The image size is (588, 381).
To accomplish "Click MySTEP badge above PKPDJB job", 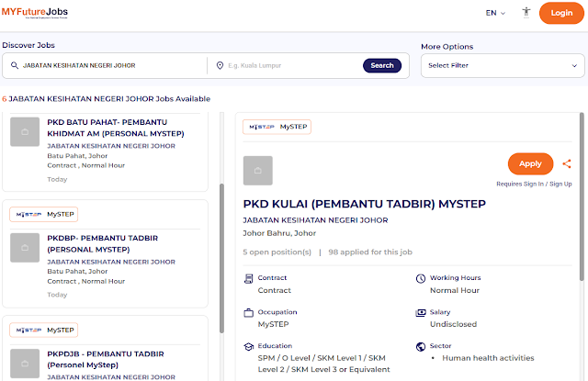I will (44, 331).
